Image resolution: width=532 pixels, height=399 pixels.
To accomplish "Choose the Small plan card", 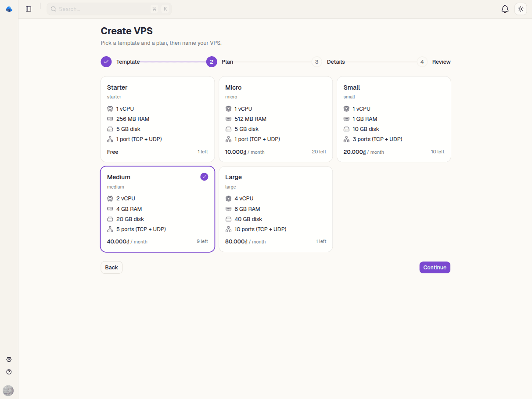I will 394,119.
